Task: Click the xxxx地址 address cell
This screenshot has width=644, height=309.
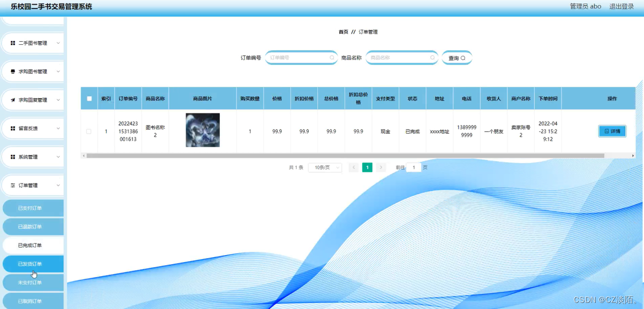Action: (x=440, y=131)
